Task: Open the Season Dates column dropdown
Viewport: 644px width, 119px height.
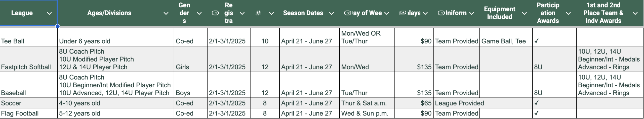Action: (332, 13)
